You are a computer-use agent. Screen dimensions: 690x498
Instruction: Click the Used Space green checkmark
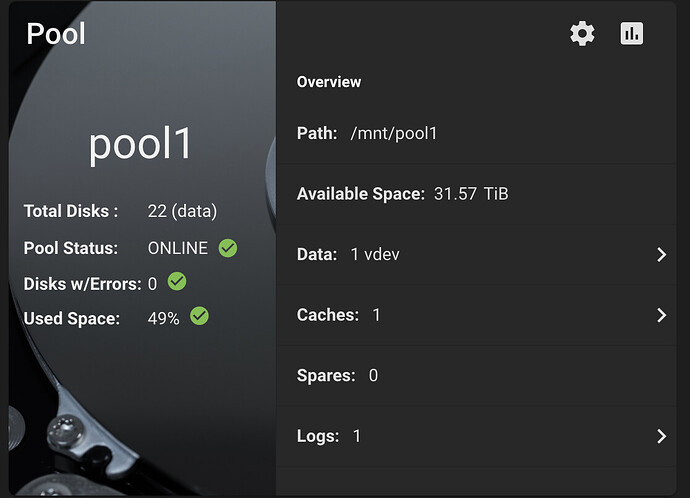(199, 317)
